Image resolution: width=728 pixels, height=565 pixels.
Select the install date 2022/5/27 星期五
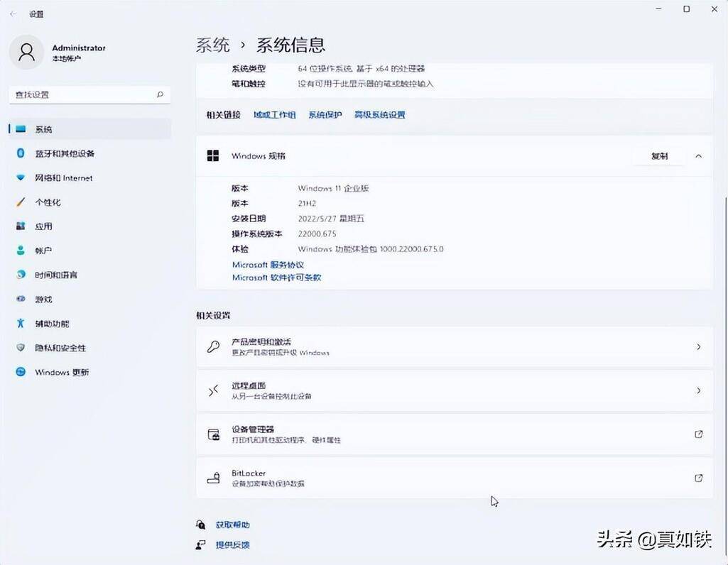point(331,219)
